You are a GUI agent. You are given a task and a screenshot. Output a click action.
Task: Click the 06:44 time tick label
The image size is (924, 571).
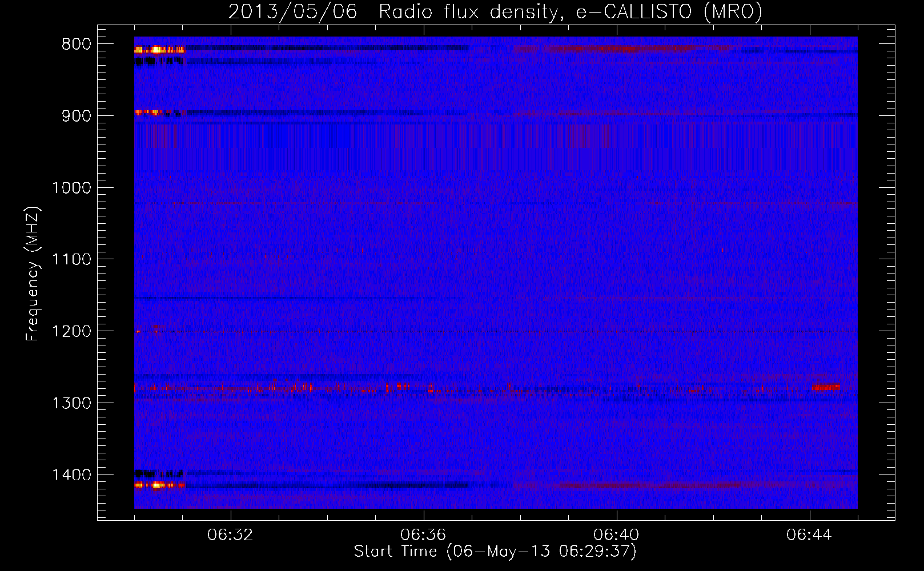(809, 535)
